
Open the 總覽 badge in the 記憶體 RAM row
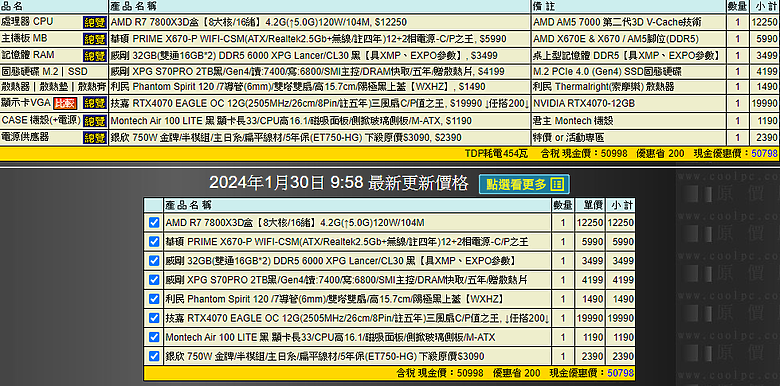[95, 55]
